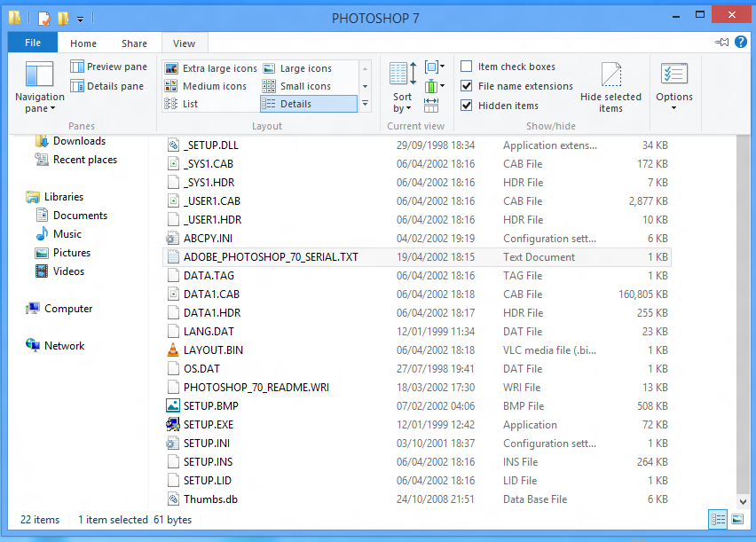Select the LANG.DAT file
This screenshot has width=756, height=542.
pos(417,332)
